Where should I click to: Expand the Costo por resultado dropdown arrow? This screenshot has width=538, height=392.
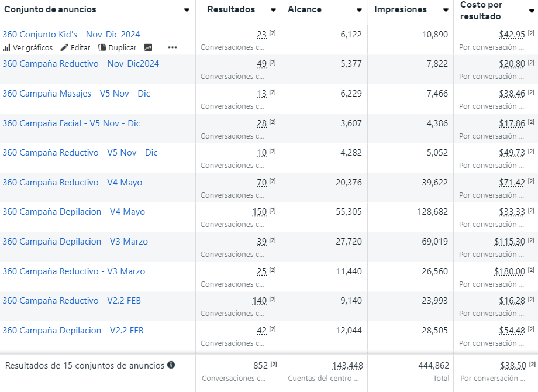point(531,11)
